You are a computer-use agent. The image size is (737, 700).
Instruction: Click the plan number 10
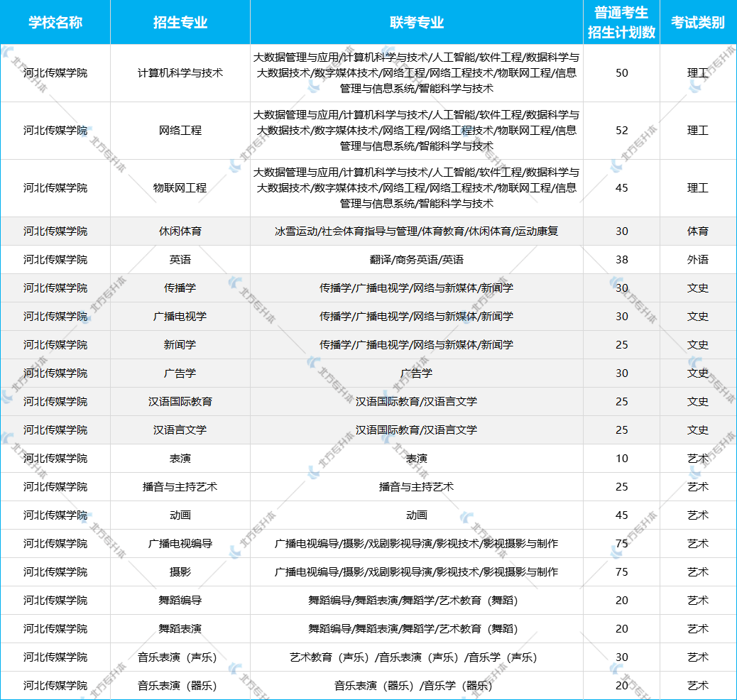click(x=621, y=459)
